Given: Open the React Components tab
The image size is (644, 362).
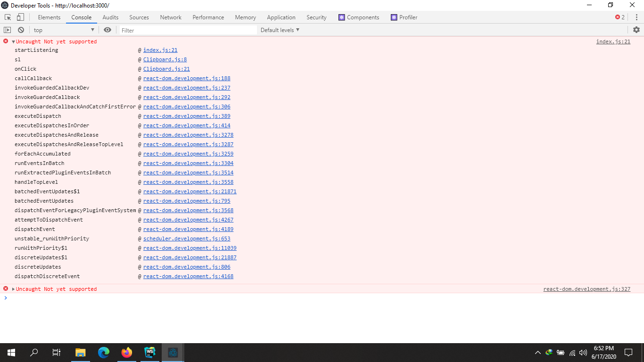Looking at the screenshot, I should click(x=359, y=17).
